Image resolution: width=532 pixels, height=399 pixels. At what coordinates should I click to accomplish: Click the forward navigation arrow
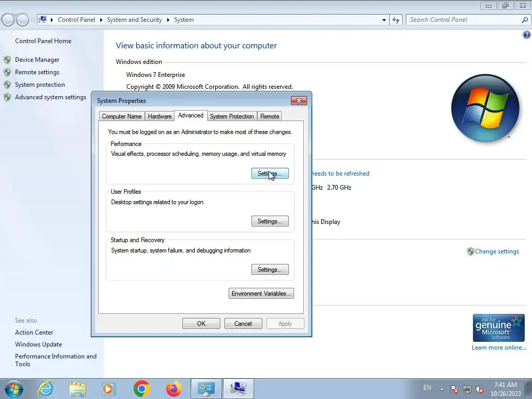click(22, 20)
